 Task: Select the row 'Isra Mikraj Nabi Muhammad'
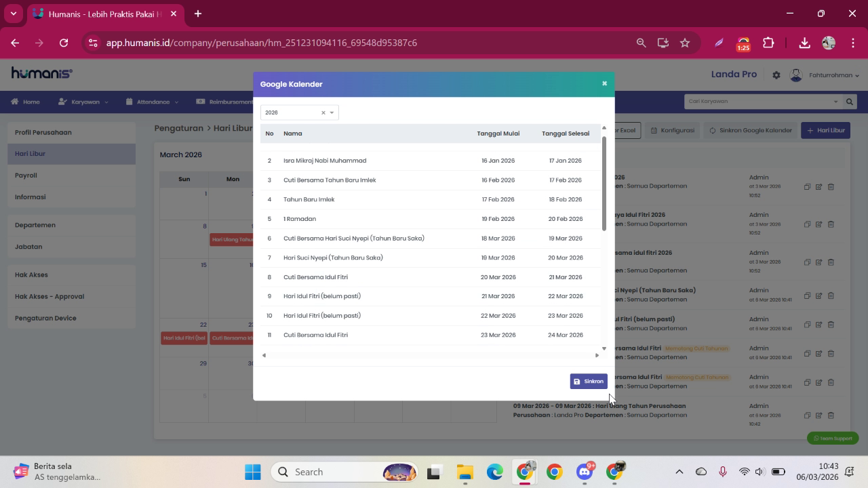tap(431, 161)
